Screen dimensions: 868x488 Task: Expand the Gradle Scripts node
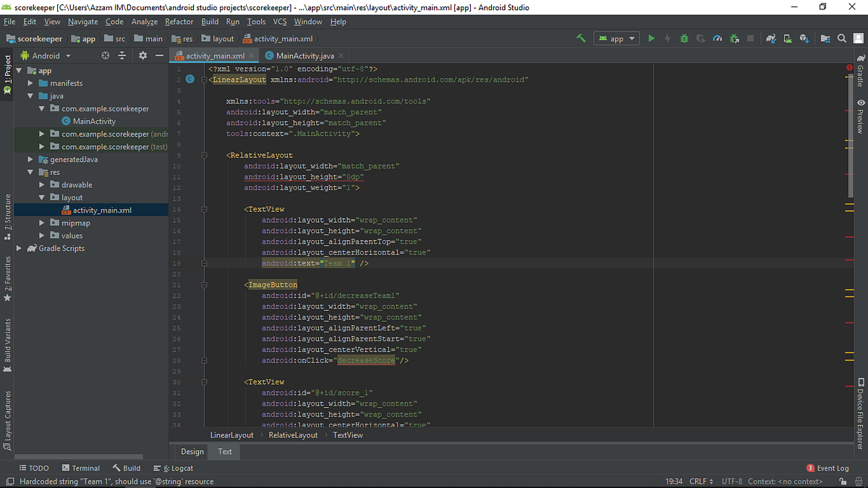(x=19, y=248)
